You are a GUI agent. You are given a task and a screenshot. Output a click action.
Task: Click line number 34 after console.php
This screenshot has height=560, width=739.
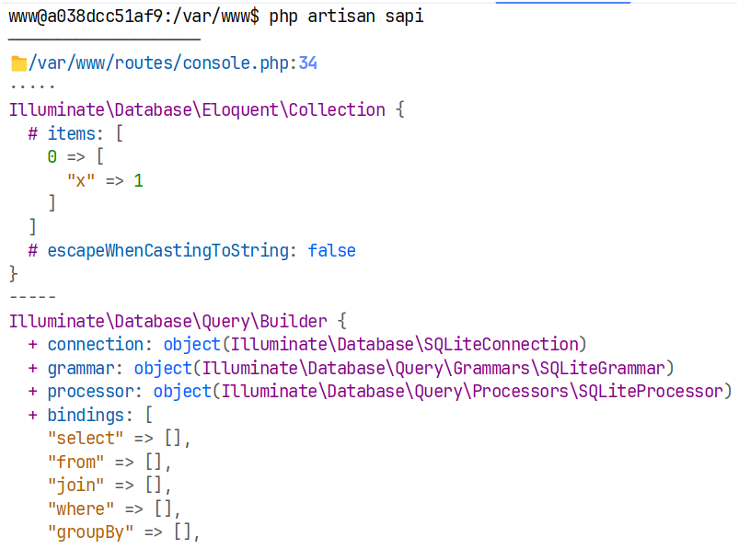pyautogui.click(x=308, y=63)
